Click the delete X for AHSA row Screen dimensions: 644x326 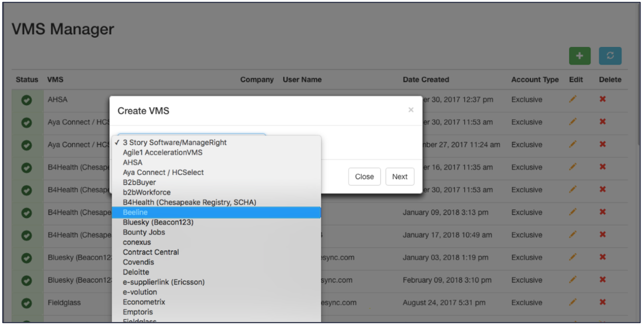(x=602, y=99)
